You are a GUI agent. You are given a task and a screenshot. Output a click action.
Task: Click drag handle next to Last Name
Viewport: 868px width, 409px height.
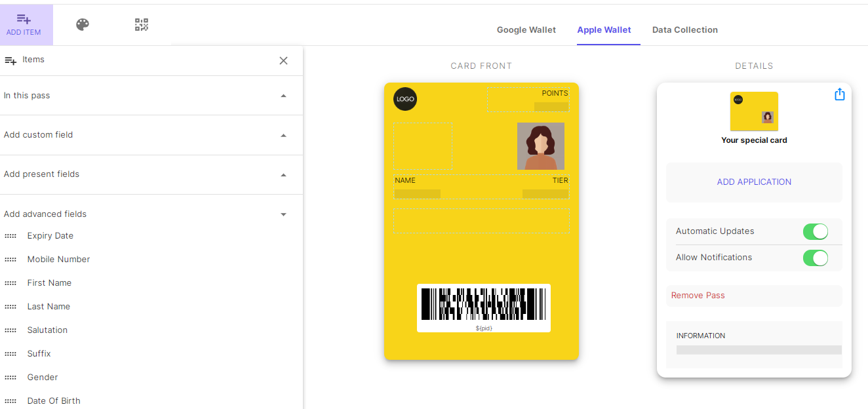click(10, 307)
